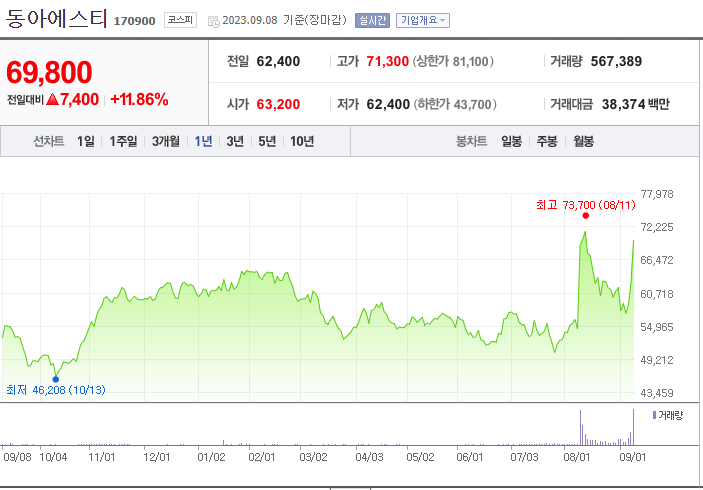Viewport: 703px width, 490px height.
Task: Click the 시가 63,200 value
Action: 278,104
